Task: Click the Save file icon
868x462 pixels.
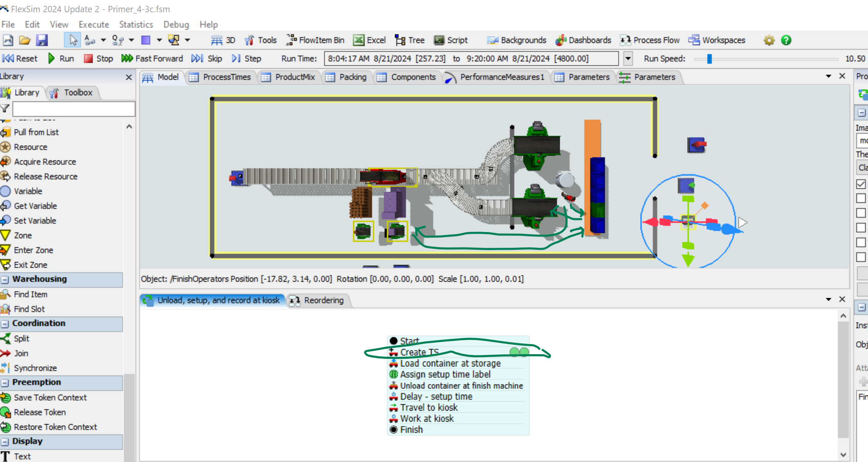Action: click(42, 40)
